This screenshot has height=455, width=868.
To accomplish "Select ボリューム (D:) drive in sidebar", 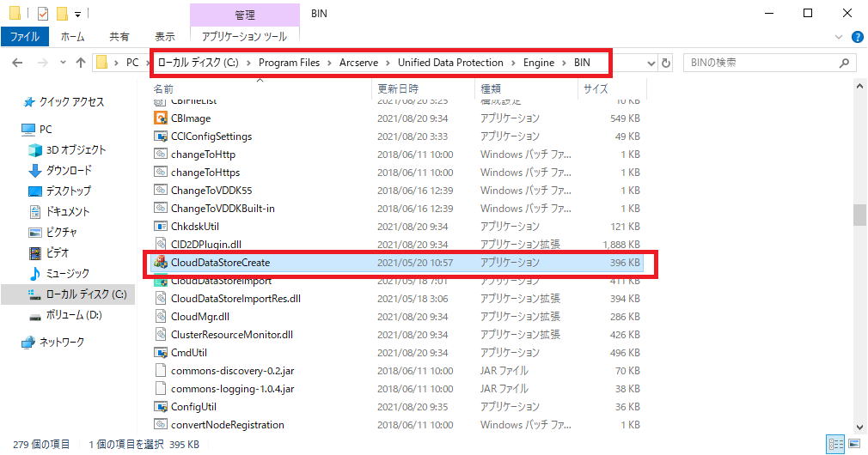I will click(x=74, y=315).
